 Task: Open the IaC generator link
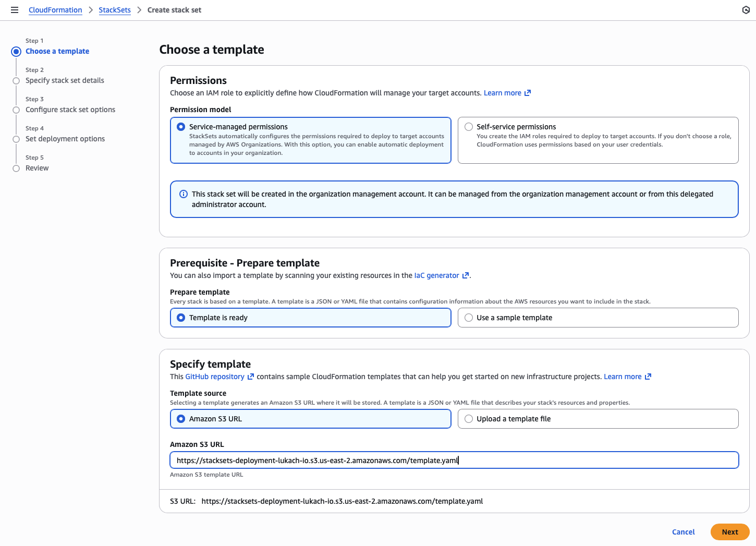pyautogui.click(x=436, y=275)
